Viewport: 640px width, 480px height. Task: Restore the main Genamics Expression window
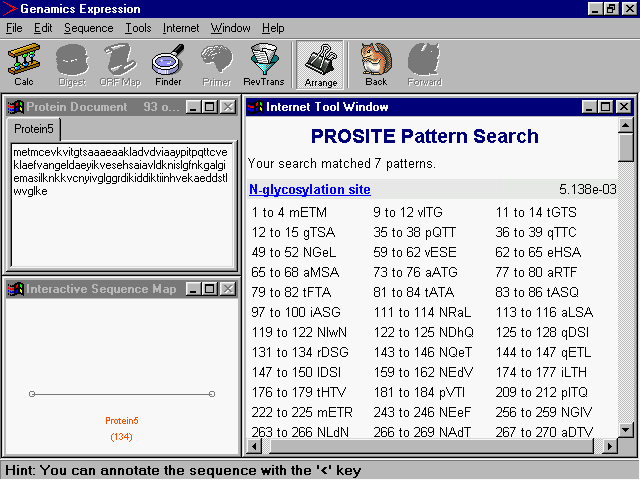(611, 9)
